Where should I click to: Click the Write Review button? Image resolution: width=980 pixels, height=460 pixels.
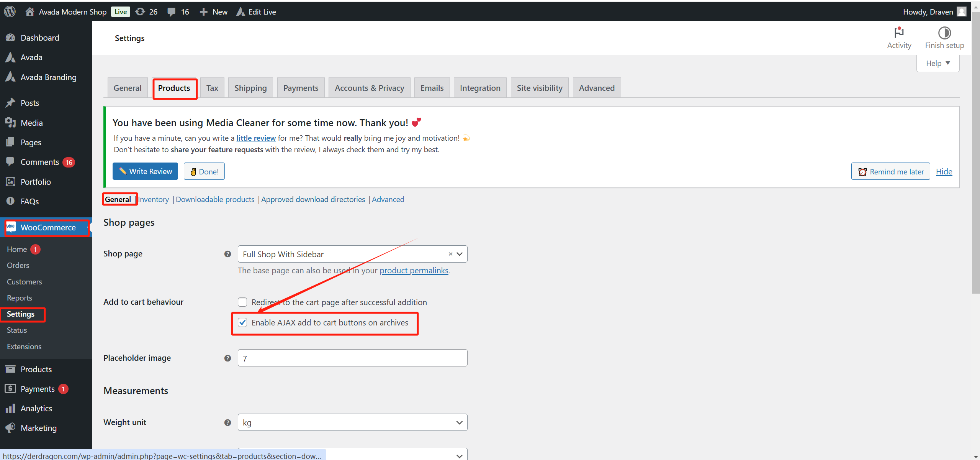(145, 171)
